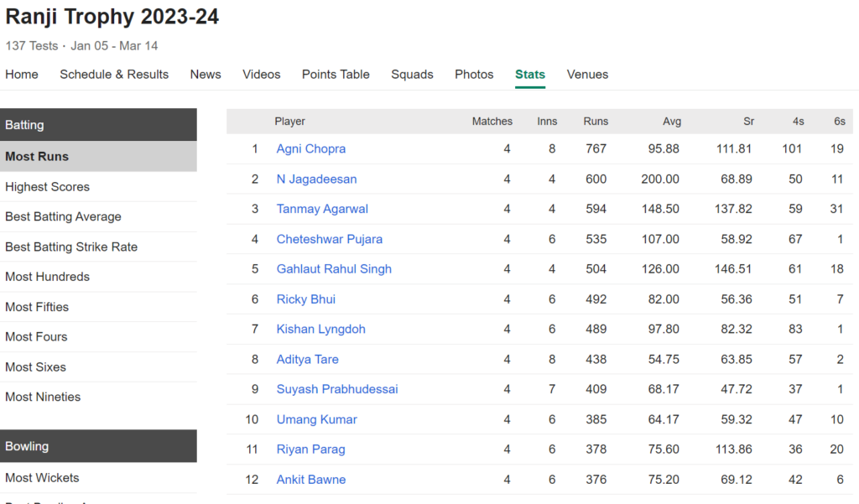Click Riyan Parag's 378 runs value
The image size is (859, 504).
point(596,449)
